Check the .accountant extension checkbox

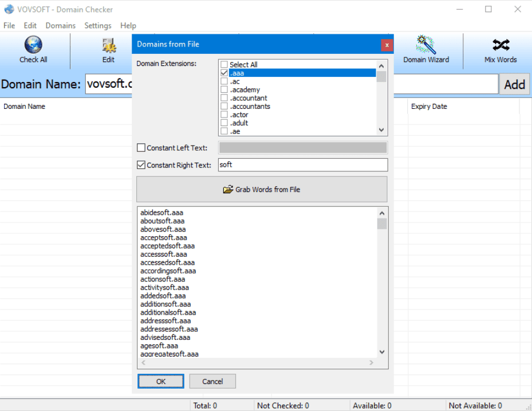coord(224,98)
